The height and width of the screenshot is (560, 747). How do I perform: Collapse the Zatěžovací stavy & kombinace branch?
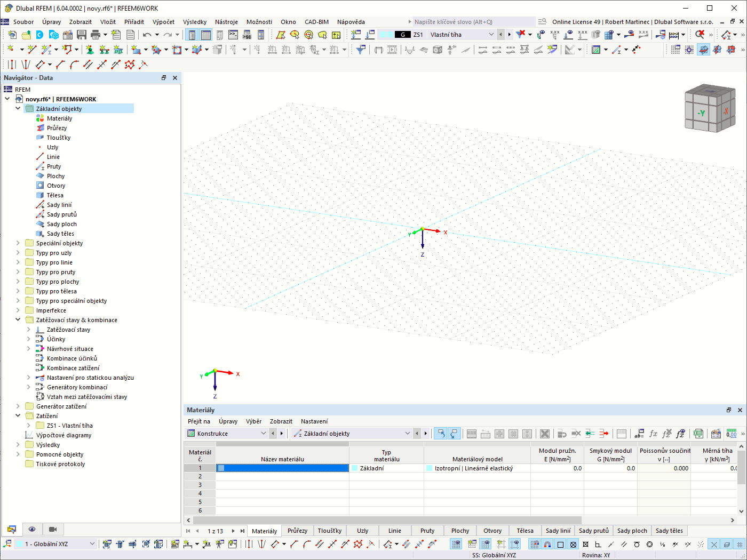point(18,319)
